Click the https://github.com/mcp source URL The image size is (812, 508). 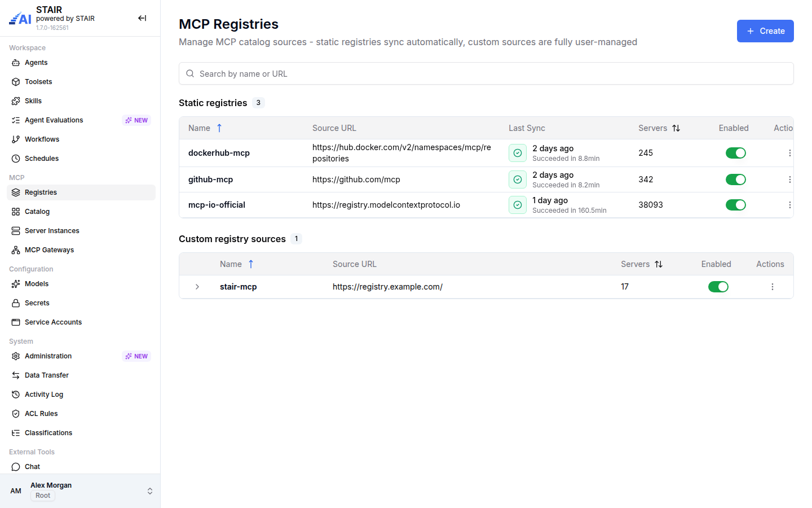point(356,179)
